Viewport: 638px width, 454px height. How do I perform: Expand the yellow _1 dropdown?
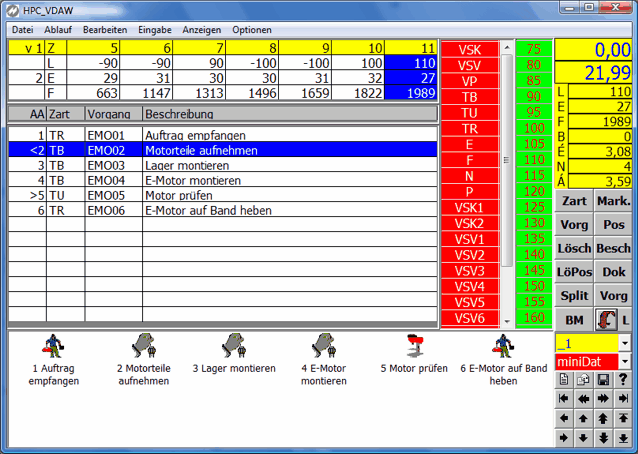[625, 342]
